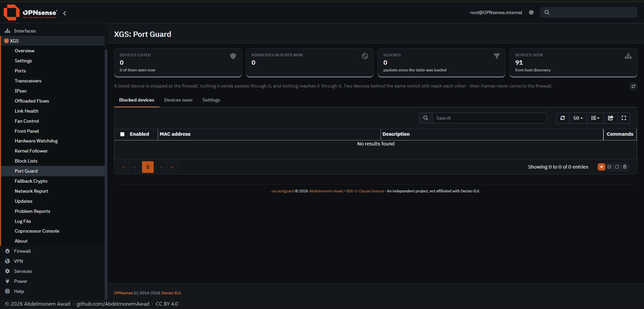Add a new blocked device entry
This screenshot has width=644, height=309.
pyautogui.click(x=601, y=167)
